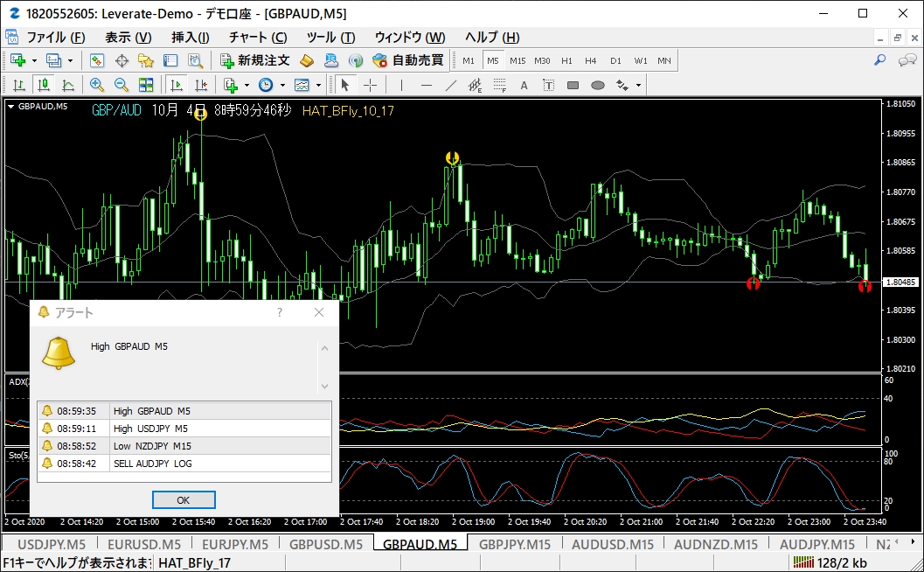Open the Terminal panel icon
This screenshot has width=924, height=572.
click(170, 60)
